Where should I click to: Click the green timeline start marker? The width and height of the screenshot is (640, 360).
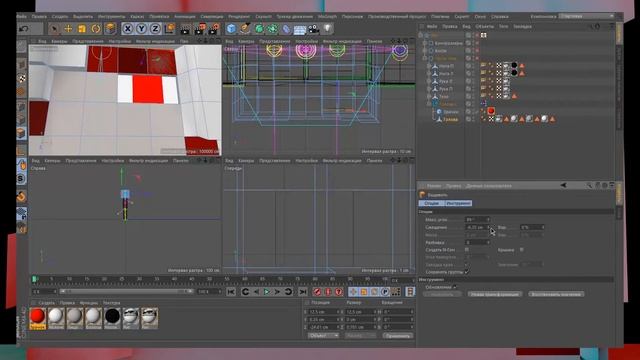click(x=34, y=279)
